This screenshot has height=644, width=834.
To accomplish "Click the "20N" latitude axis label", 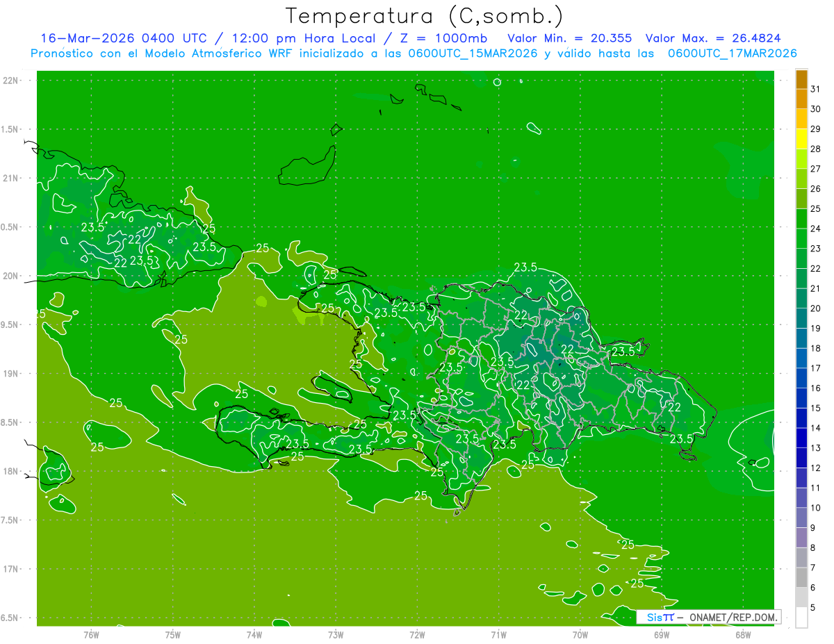I will (x=10, y=276).
